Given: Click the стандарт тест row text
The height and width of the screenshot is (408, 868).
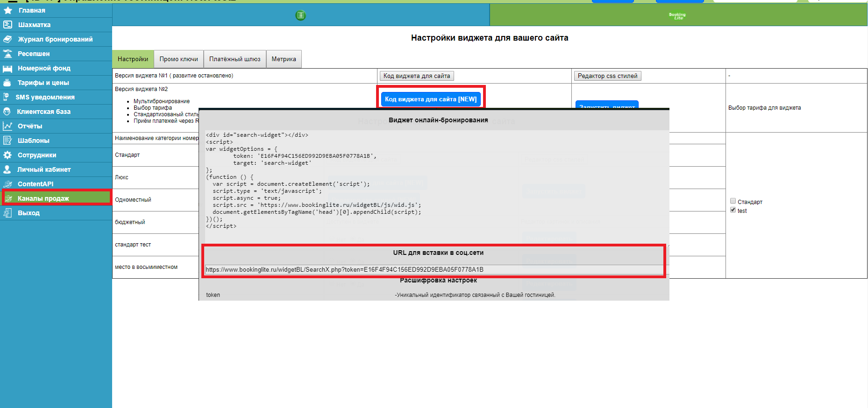Looking at the screenshot, I should (x=133, y=245).
